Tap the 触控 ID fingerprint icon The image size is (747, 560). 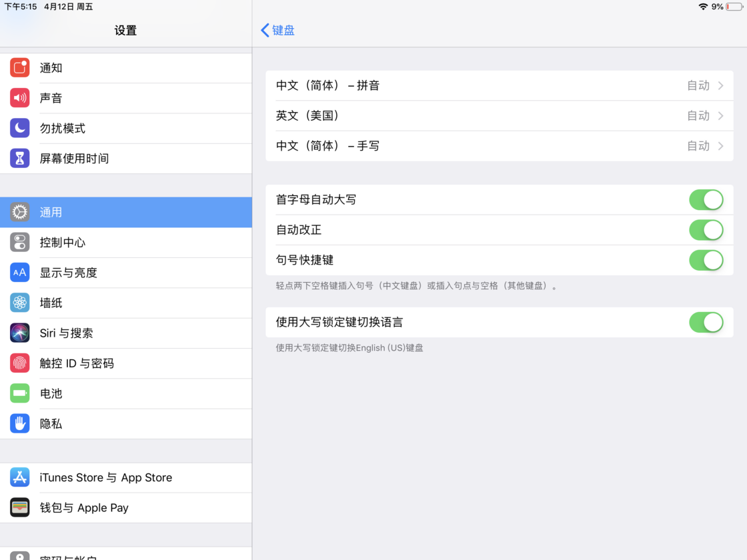point(19,363)
